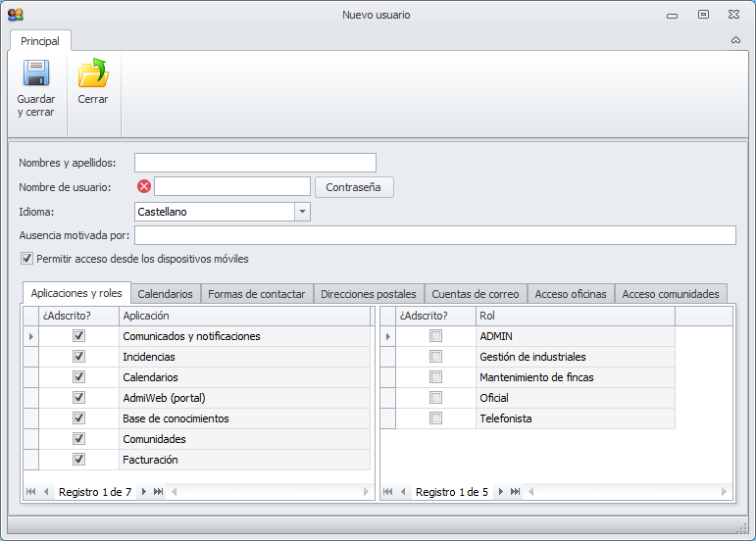Image resolution: width=756 pixels, height=541 pixels.
Task: Click the red error icon beside username
Action: coord(144,186)
